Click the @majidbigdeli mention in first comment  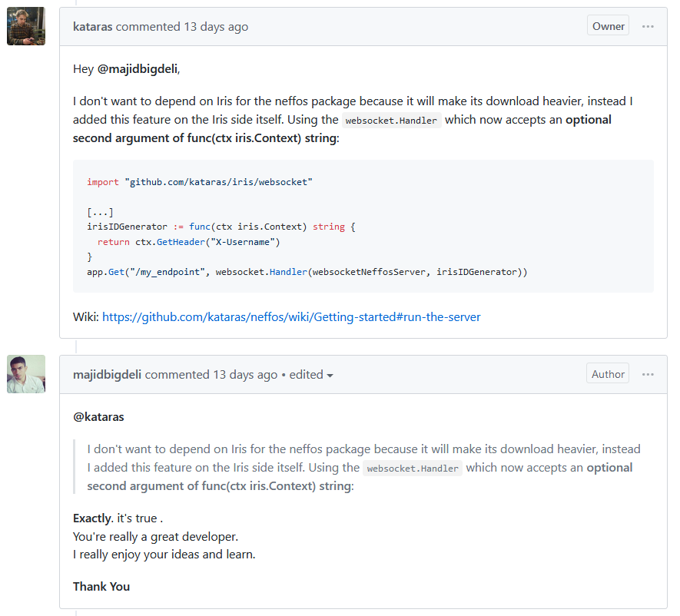click(138, 69)
